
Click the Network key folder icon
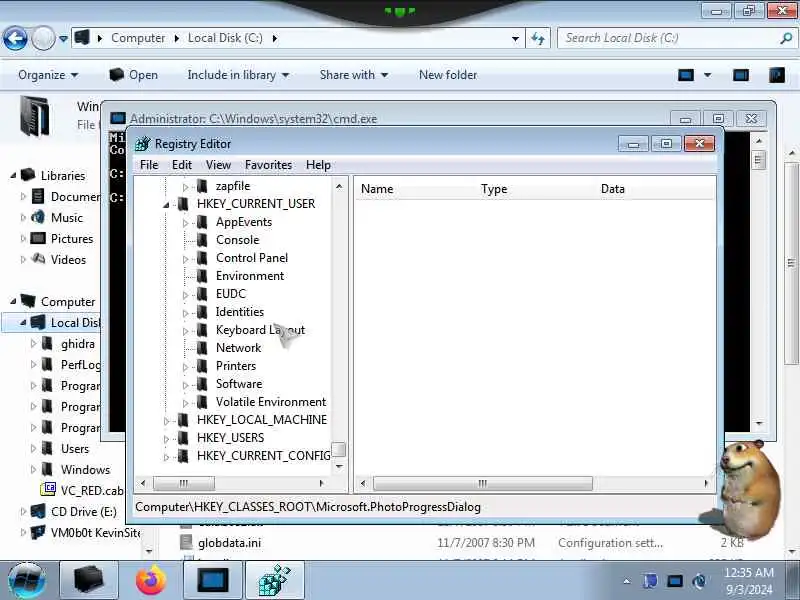pyautogui.click(x=203, y=347)
